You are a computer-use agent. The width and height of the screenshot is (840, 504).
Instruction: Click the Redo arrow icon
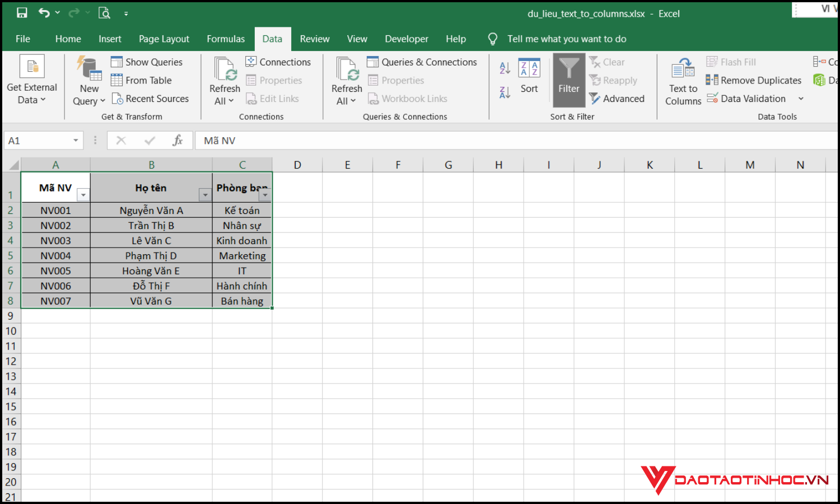coord(74,13)
